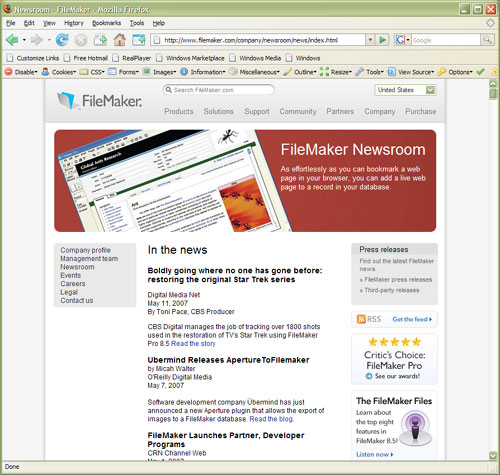The height and width of the screenshot is (475, 500).
Task: Click the podcast icon in FileMaker Files
Action: click(x=415, y=428)
